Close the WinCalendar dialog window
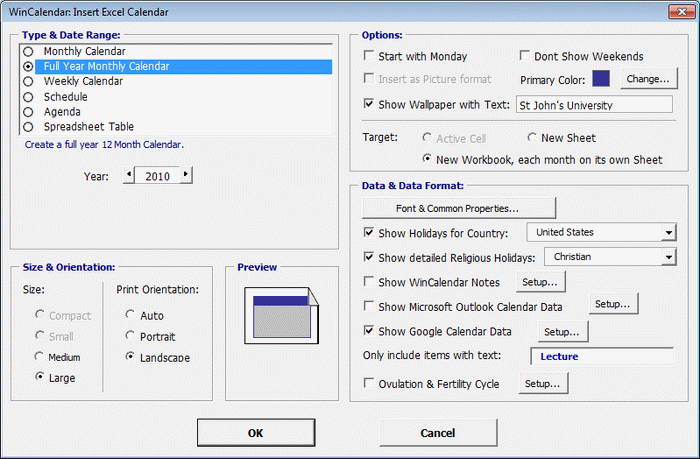This screenshot has width=700, height=459. 681,12
